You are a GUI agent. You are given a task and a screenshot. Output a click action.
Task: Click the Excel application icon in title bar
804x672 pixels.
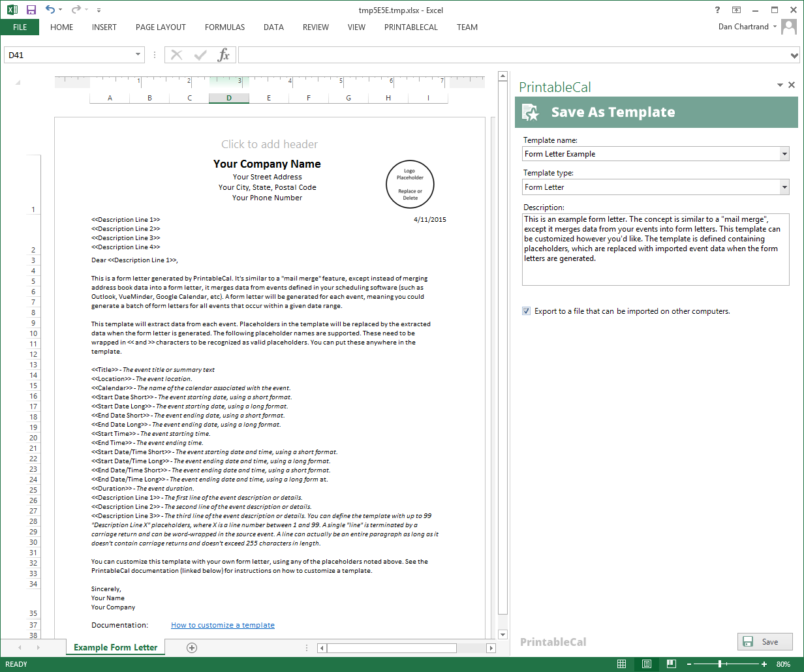click(11, 10)
